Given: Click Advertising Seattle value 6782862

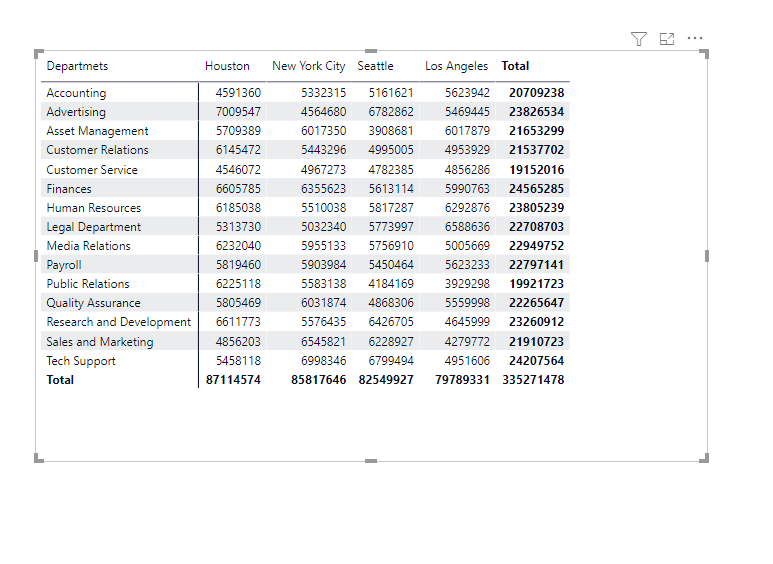Looking at the screenshot, I should coord(391,112).
